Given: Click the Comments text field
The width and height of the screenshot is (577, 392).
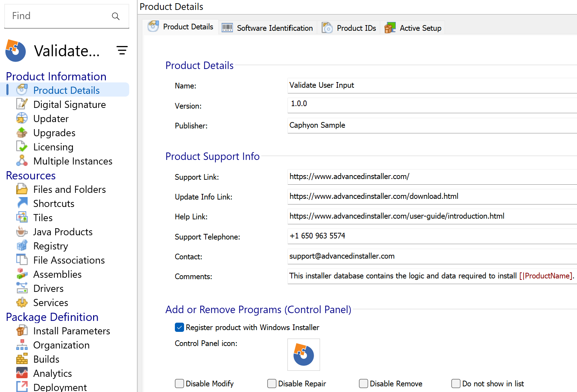Looking at the screenshot, I should pos(432,276).
